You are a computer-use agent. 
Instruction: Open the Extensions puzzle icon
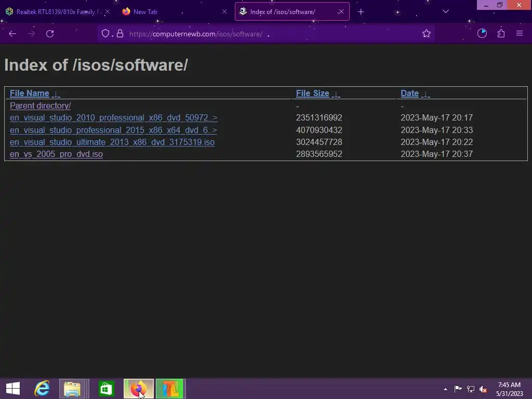tap(501, 33)
